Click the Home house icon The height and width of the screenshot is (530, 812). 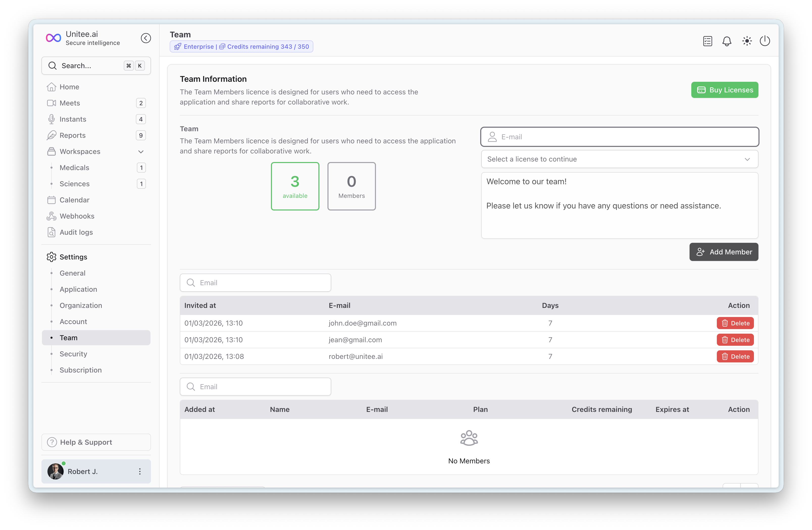pyautogui.click(x=51, y=87)
